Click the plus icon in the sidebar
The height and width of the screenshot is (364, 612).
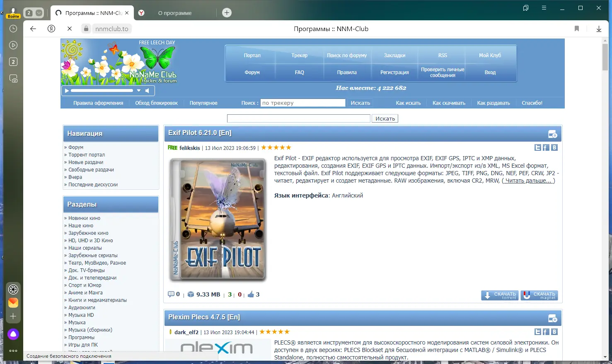tap(13, 316)
